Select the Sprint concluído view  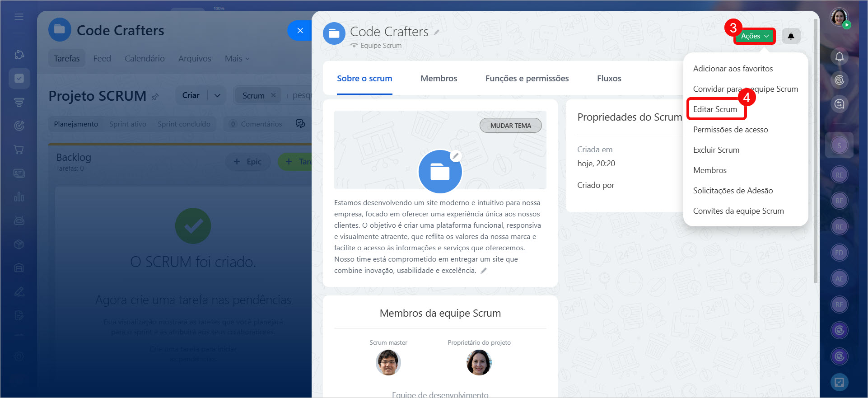(184, 124)
